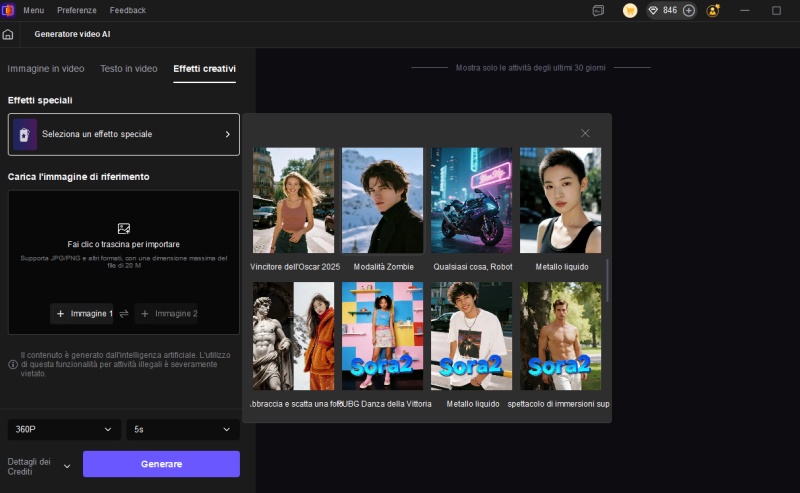
Task: Click the image import icon in upload area
Action: tap(124, 228)
